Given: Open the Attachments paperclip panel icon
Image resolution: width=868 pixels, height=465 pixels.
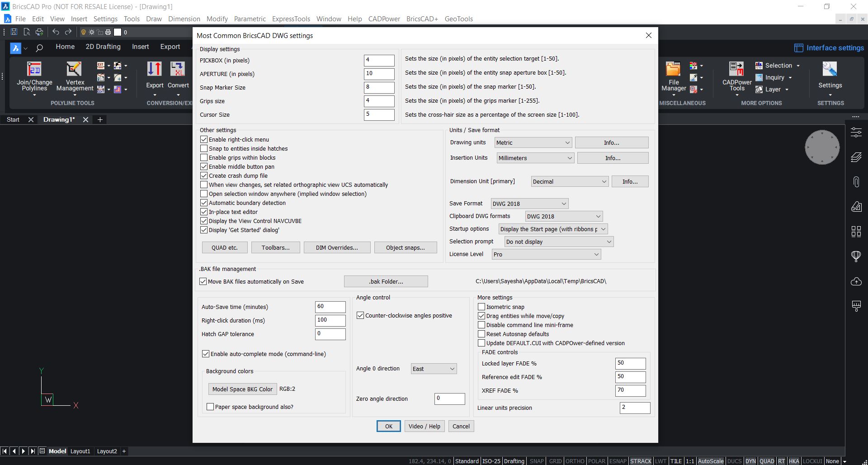Looking at the screenshot, I should (x=856, y=182).
